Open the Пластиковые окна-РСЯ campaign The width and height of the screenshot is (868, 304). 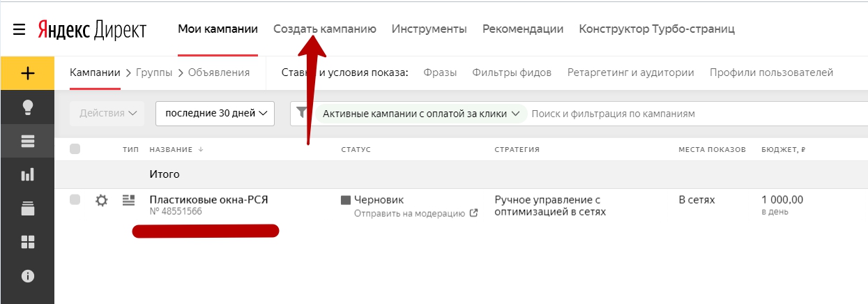[209, 199]
